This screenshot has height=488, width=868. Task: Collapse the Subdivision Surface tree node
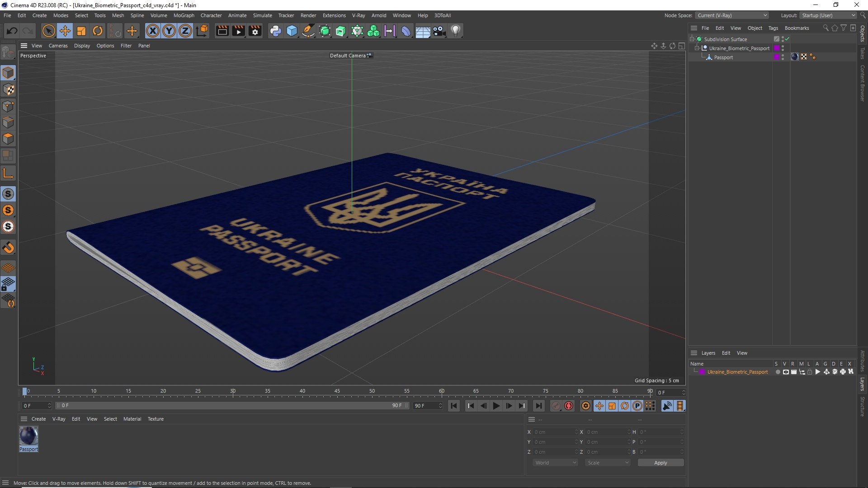point(692,39)
